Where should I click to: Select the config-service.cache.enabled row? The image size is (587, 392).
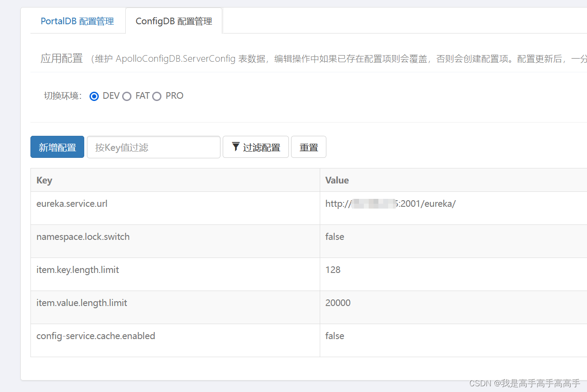pyautogui.click(x=96, y=336)
